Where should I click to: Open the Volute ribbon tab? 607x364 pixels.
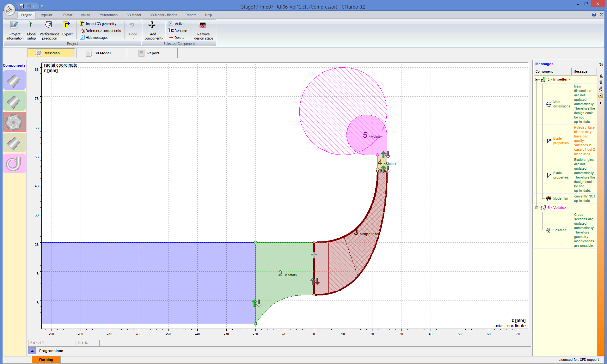tap(85, 15)
